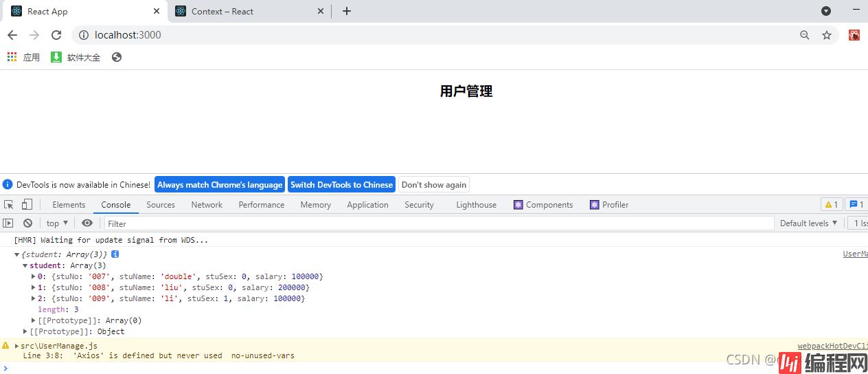Bookmark this page with the star icon
This screenshot has width=868, height=374.
(x=827, y=35)
